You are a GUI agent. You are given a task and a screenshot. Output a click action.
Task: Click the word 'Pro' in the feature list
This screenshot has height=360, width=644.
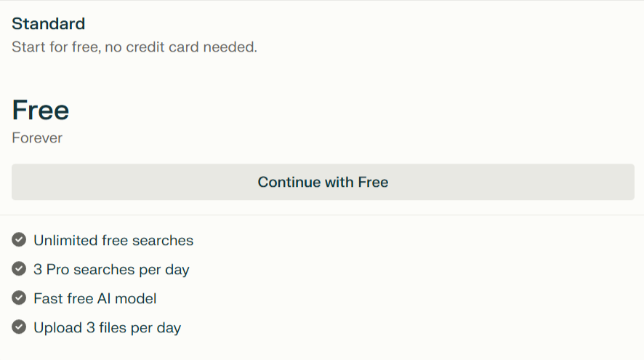(57, 270)
